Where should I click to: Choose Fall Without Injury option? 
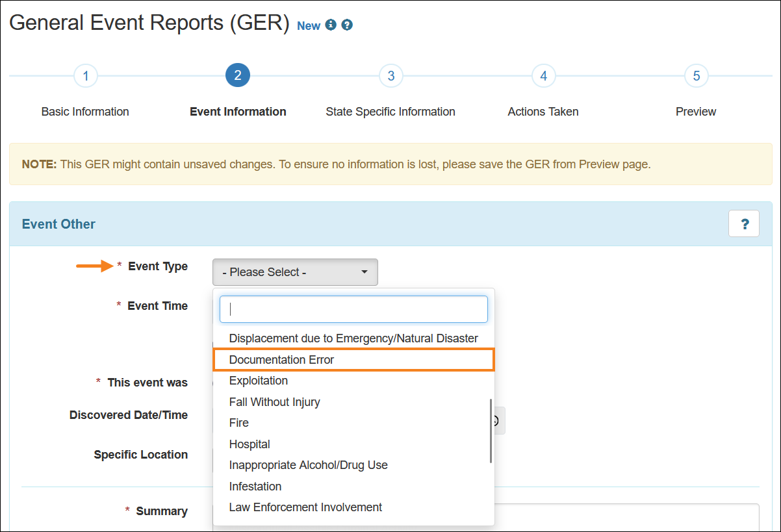pyautogui.click(x=353, y=402)
